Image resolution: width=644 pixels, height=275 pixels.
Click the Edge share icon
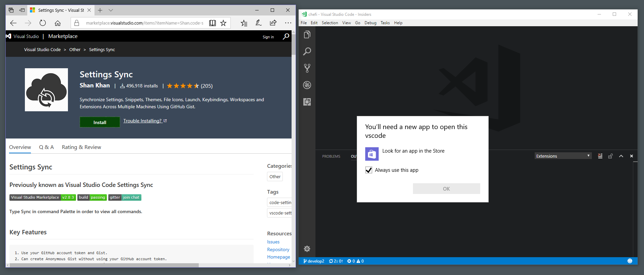(273, 23)
